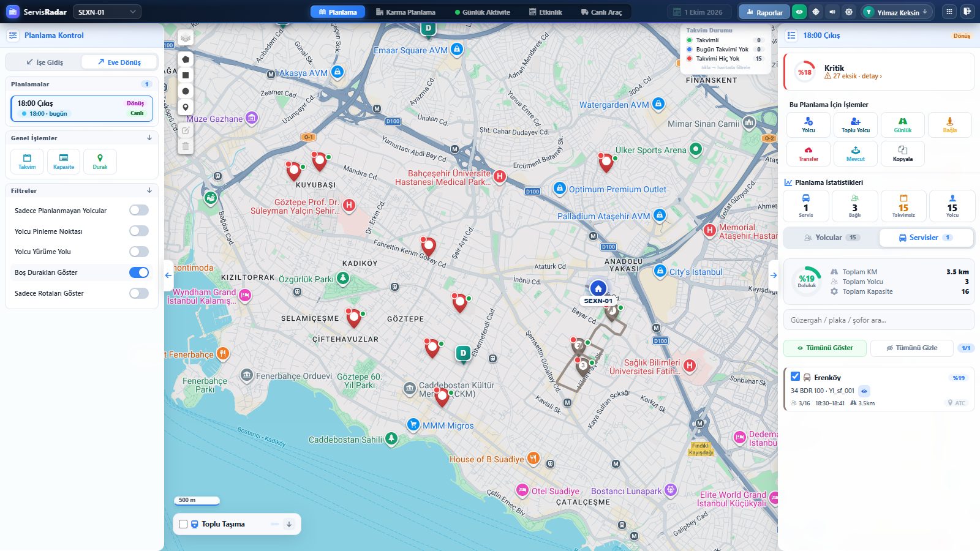Screen dimensions: 980x551
Task: Click the Takvim general action button
Action: coord(27,162)
